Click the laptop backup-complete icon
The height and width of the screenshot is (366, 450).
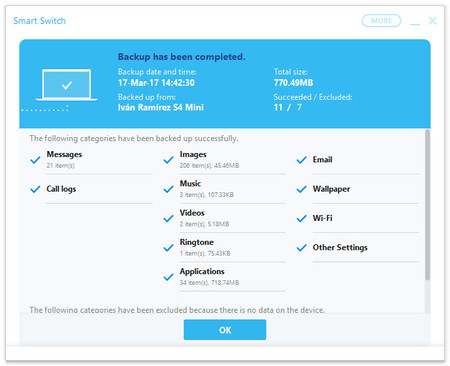point(67,85)
